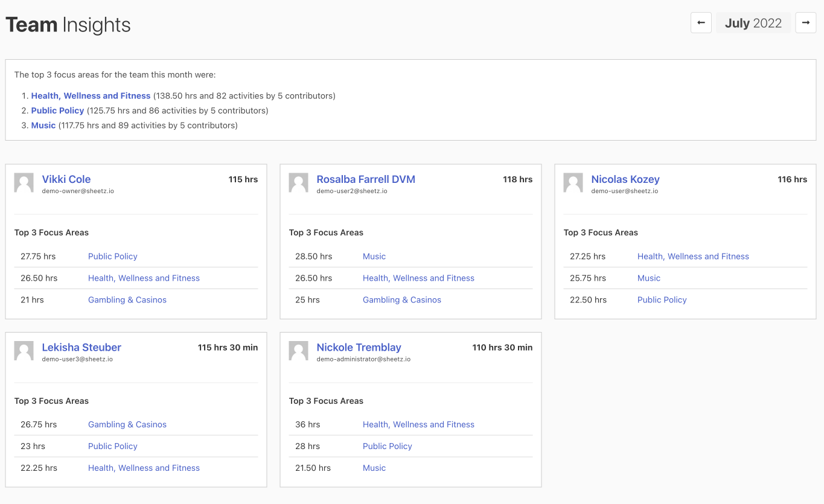Select Gambling & Casinos under Vikki Cole
This screenshot has height=504, width=824.
coord(127,300)
